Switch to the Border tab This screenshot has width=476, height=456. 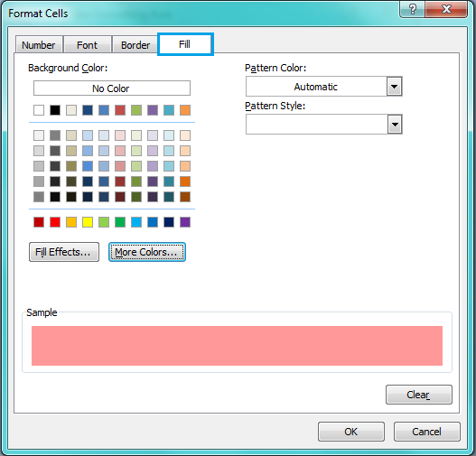click(135, 45)
